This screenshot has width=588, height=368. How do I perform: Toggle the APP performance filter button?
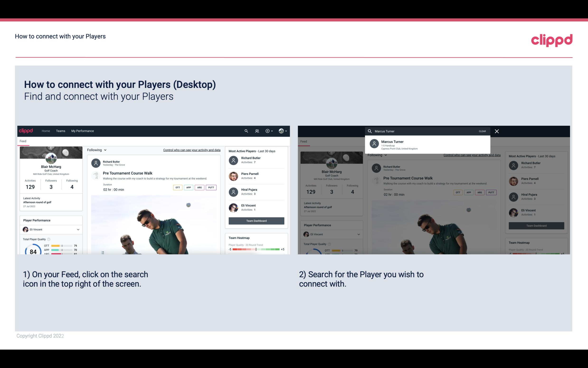[x=188, y=187]
